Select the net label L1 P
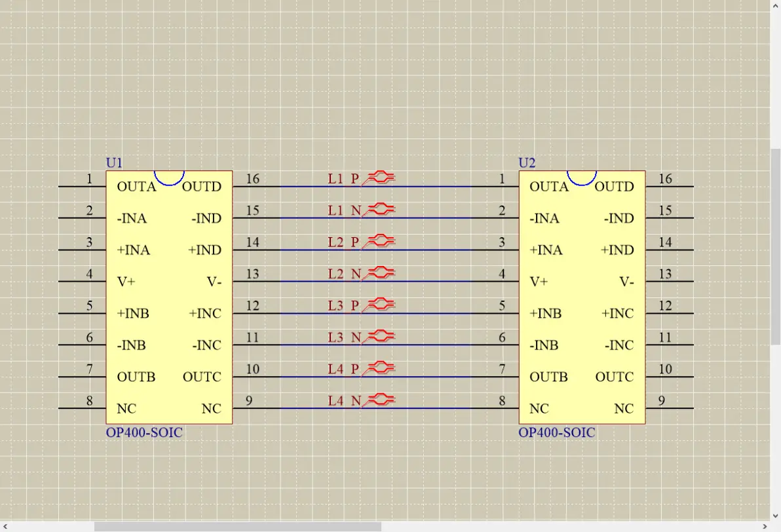 coord(343,179)
